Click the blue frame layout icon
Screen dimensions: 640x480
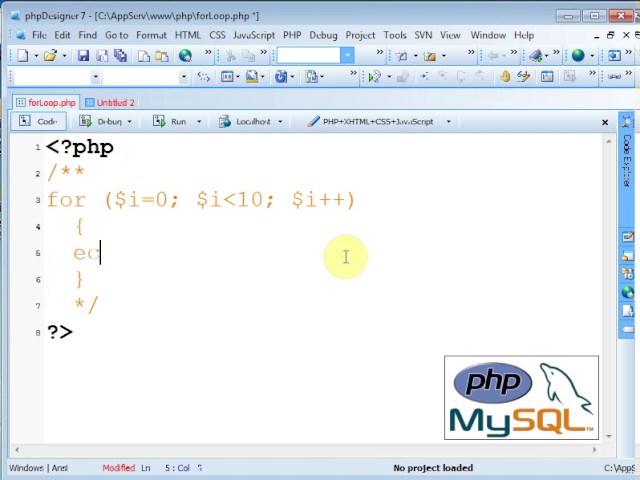(x=227, y=76)
